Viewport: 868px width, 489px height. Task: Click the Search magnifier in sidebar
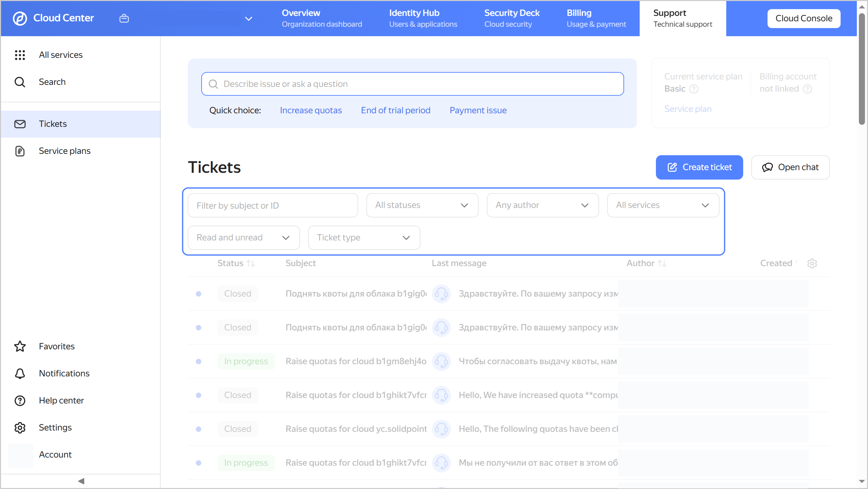[20, 82]
